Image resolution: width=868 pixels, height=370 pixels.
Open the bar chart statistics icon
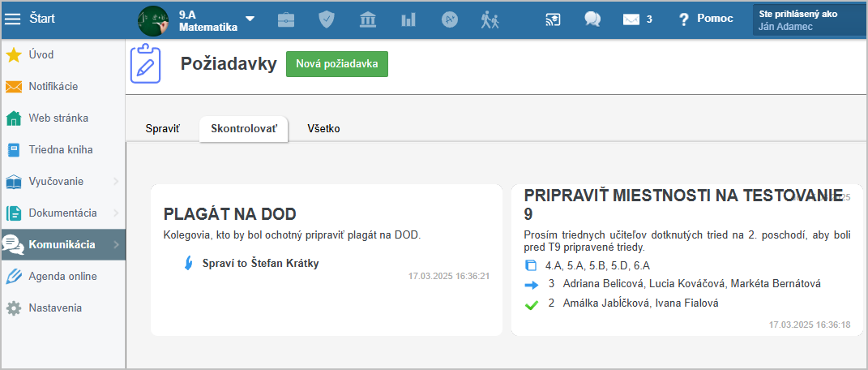click(x=408, y=19)
